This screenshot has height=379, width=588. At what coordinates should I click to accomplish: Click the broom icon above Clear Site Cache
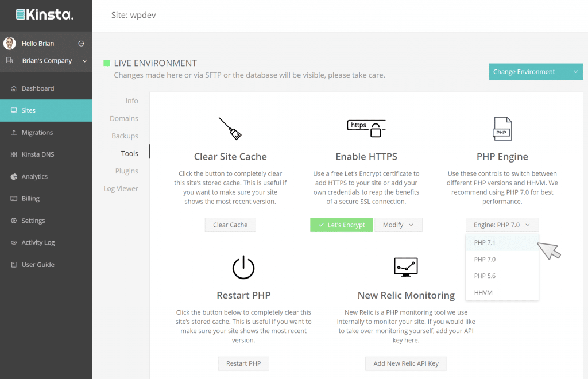point(230,129)
